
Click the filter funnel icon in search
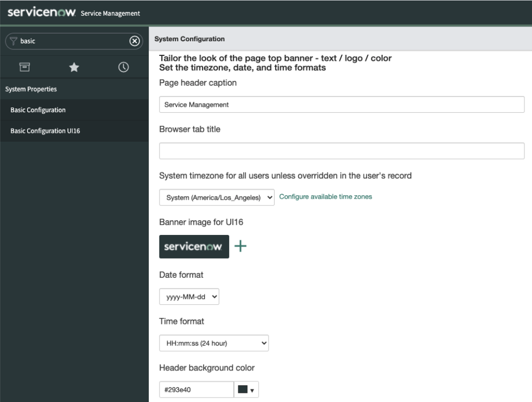tap(12, 40)
